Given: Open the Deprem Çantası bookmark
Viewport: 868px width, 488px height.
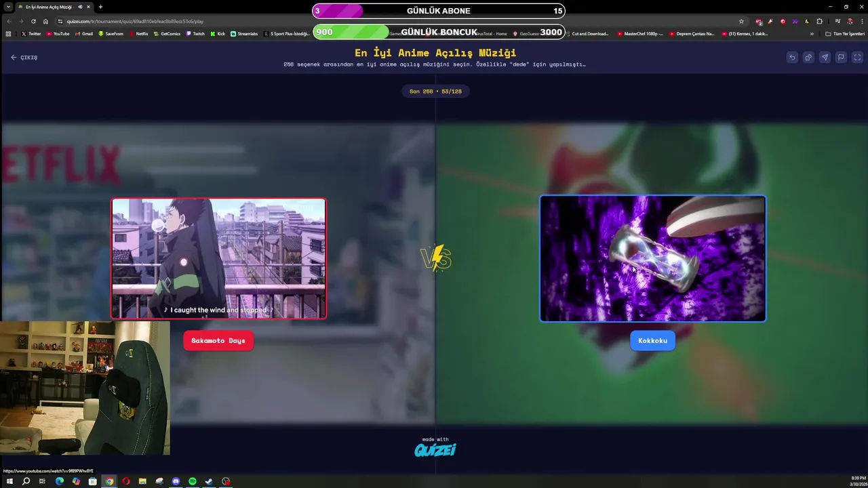Looking at the screenshot, I should coord(692,33).
